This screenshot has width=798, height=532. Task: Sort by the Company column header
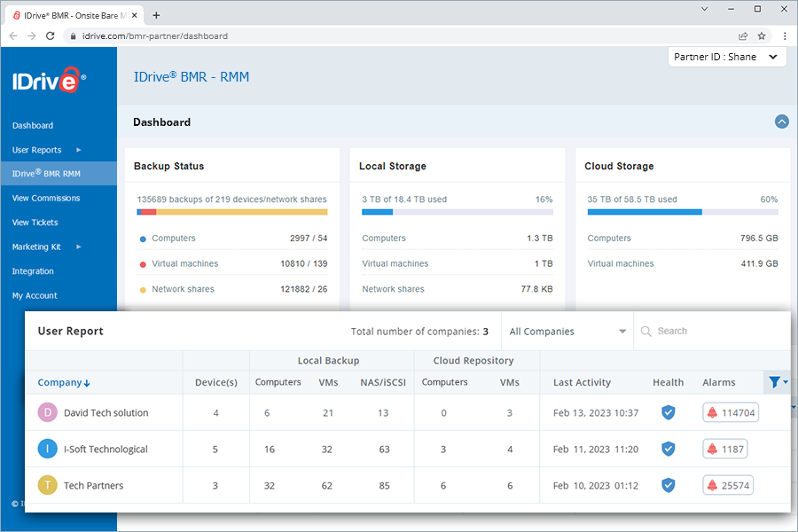click(x=64, y=382)
